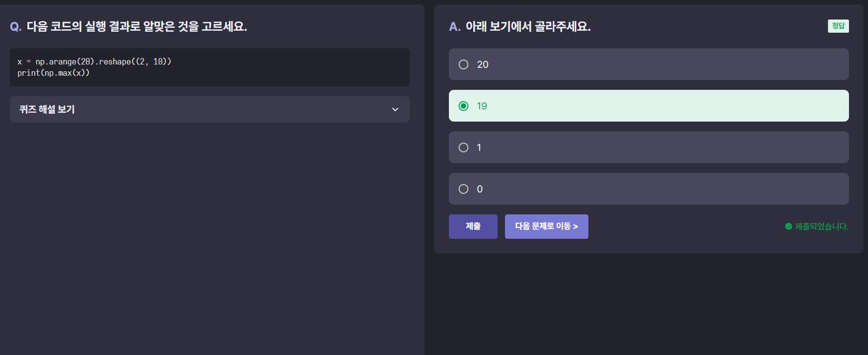Click the green check icon beside 제출되었습니다

coord(788,227)
